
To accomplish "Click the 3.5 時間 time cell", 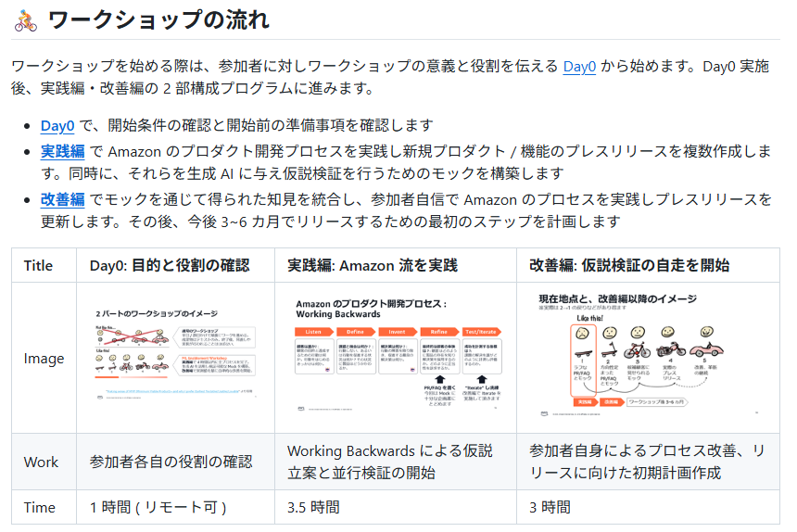I will [313, 507].
